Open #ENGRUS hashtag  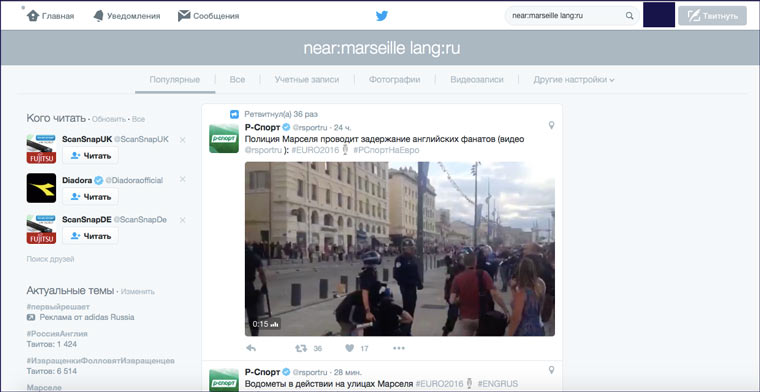(x=498, y=384)
